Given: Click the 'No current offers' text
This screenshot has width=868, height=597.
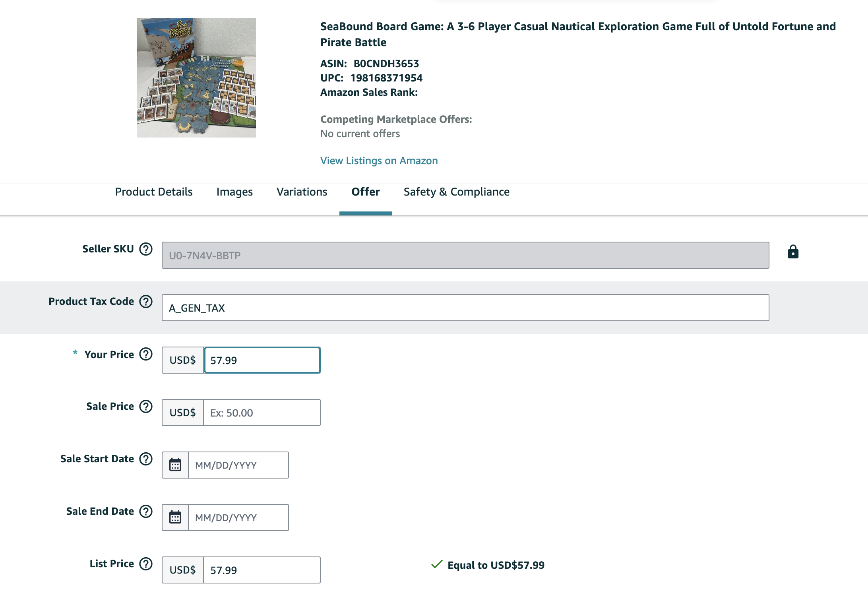Looking at the screenshot, I should [360, 134].
